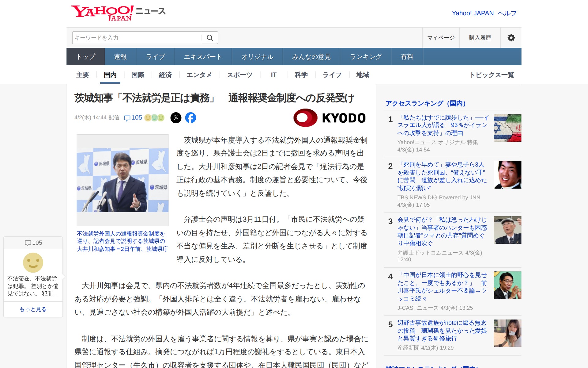Screen dimensions: 588x368
Task: Select the search magnifying glass icon
Action: click(210, 38)
